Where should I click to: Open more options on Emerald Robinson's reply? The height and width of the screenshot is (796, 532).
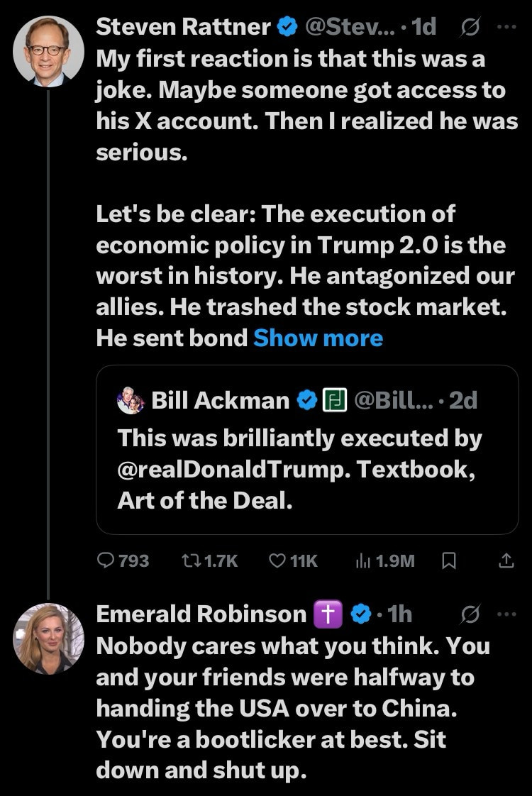pyautogui.click(x=507, y=614)
